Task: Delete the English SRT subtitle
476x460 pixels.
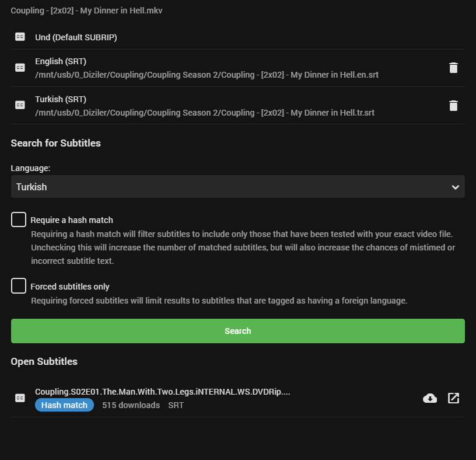Action: [453, 68]
